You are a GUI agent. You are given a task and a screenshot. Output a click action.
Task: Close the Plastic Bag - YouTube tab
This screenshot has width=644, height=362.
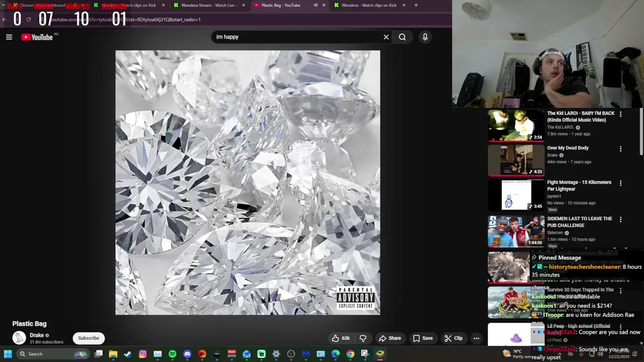tap(324, 5)
